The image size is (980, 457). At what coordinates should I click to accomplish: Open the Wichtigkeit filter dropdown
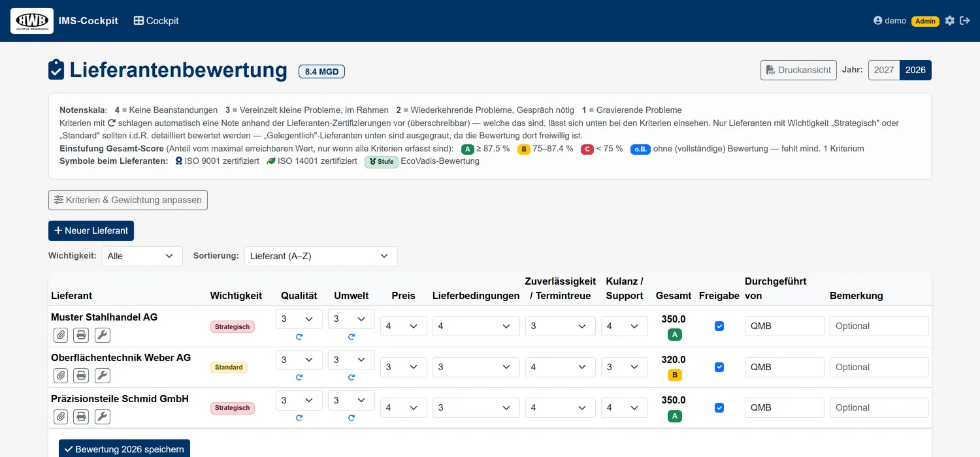(x=142, y=256)
